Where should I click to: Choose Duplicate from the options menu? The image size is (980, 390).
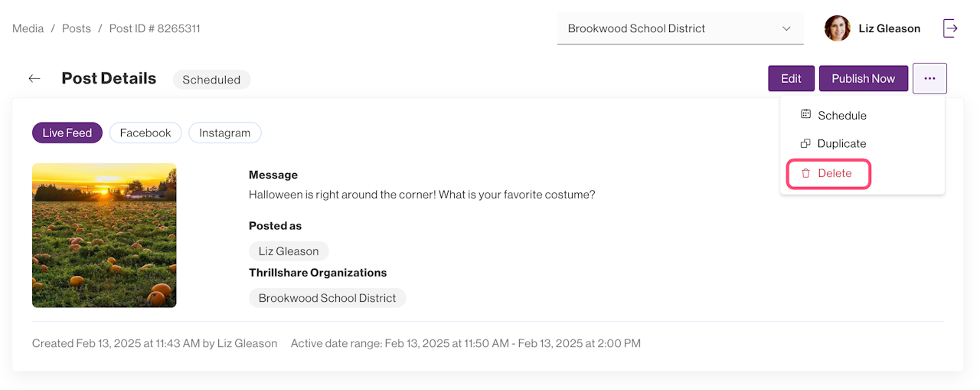(841, 144)
